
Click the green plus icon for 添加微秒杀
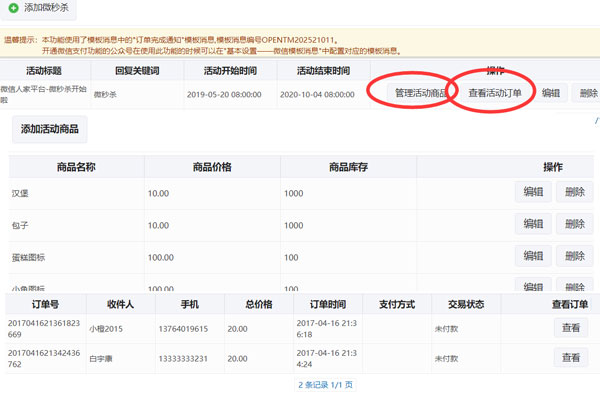13,8
